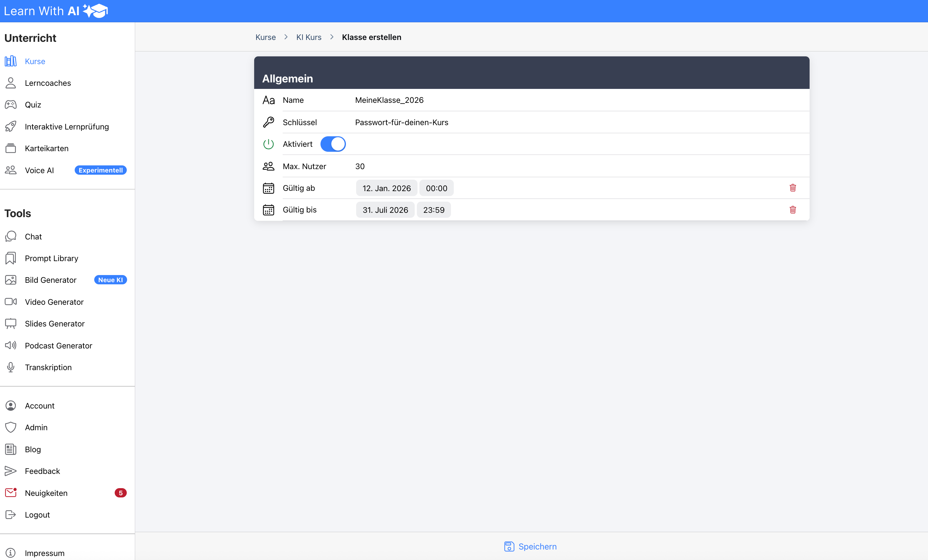Viewport: 928px width, 560px height.
Task: Open the Gültig bis time picker 23:59
Action: pyautogui.click(x=434, y=210)
